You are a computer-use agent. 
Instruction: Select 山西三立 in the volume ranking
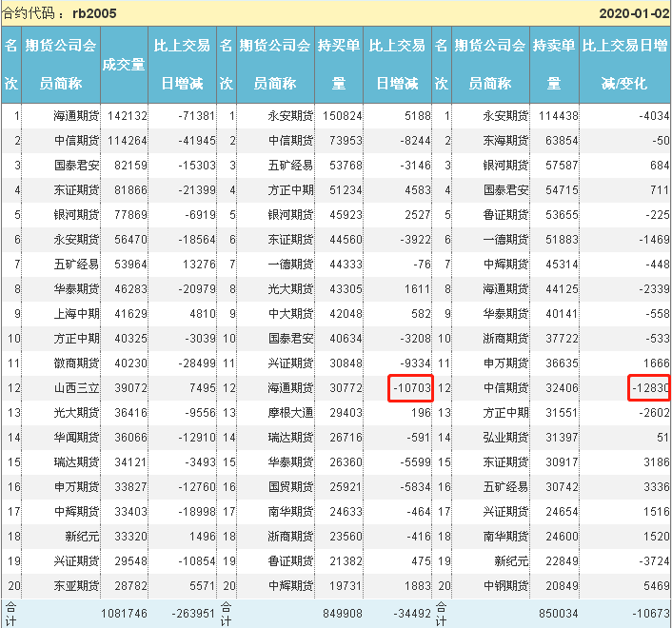pos(76,388)
